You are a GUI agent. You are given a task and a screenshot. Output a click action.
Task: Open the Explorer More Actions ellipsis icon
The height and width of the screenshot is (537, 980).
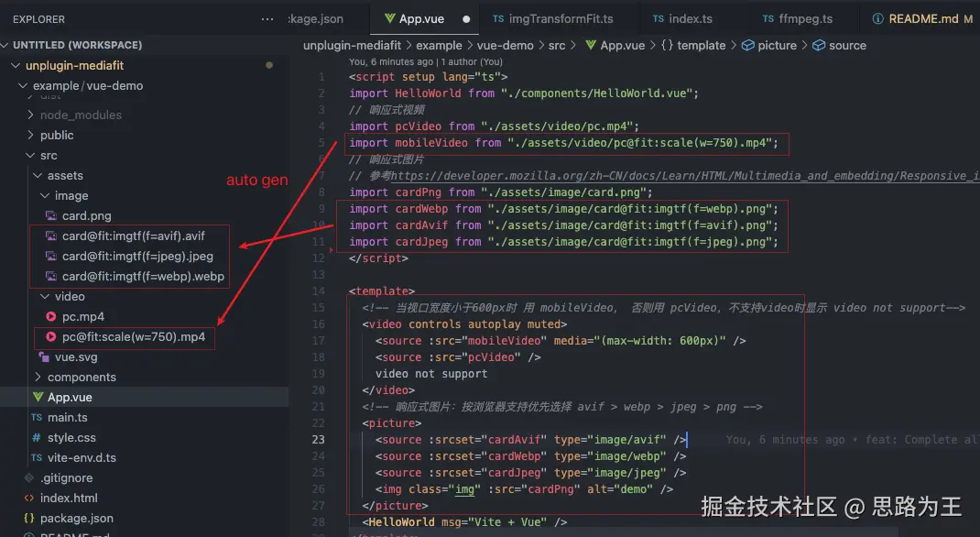click(266, 18)
